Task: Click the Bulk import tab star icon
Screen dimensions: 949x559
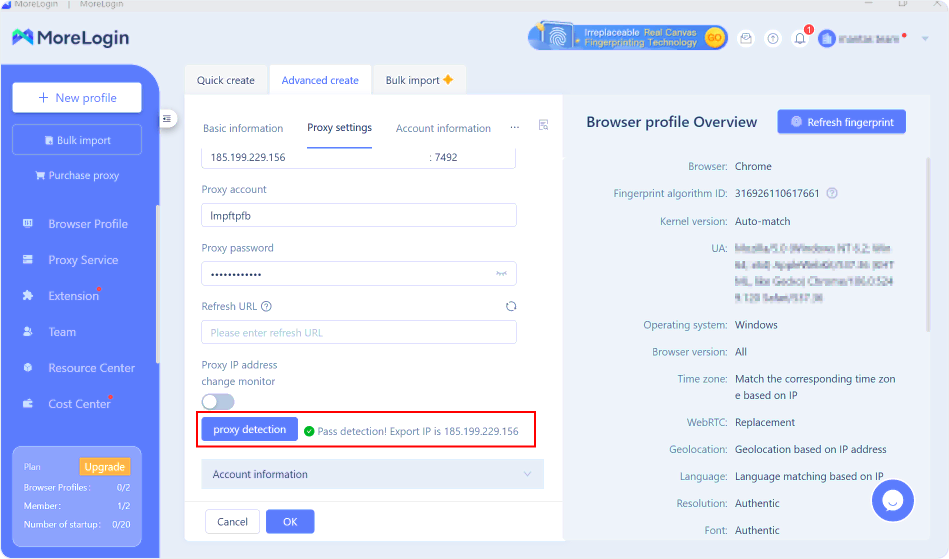Action: tap(448, 79)
